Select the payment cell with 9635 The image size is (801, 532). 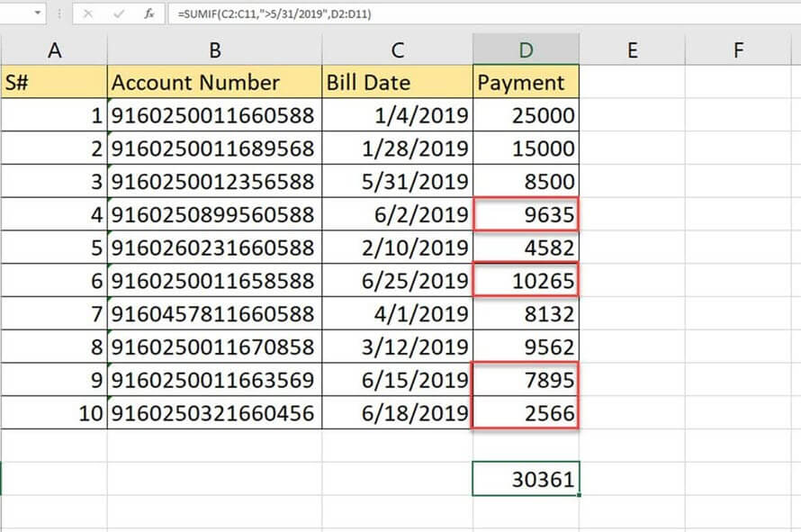coord(526,215)
